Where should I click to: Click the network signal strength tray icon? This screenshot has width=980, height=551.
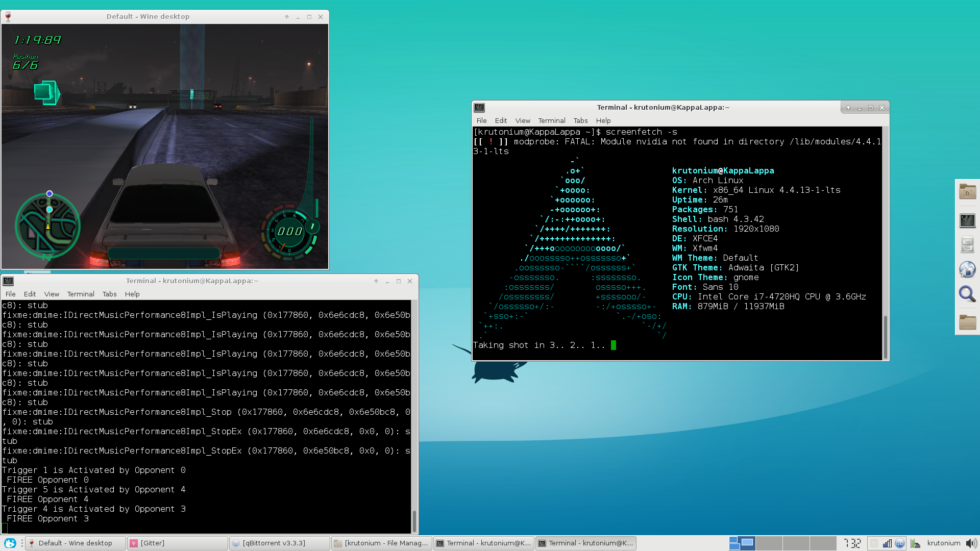(x=887, y=543)
